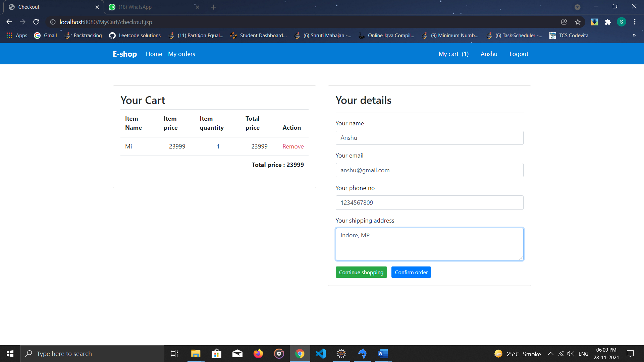
Task: Share this page icon in address bar
Action: coord(564,22)
